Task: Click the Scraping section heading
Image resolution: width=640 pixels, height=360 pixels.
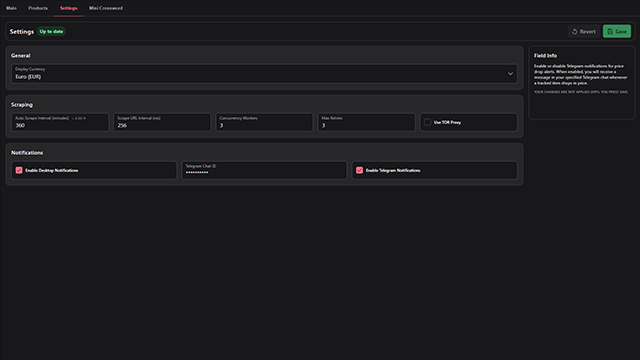Action: [22, 104]
